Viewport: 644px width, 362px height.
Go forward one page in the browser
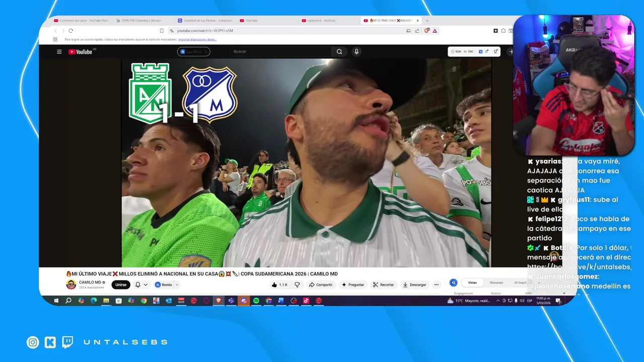(63, 31)
